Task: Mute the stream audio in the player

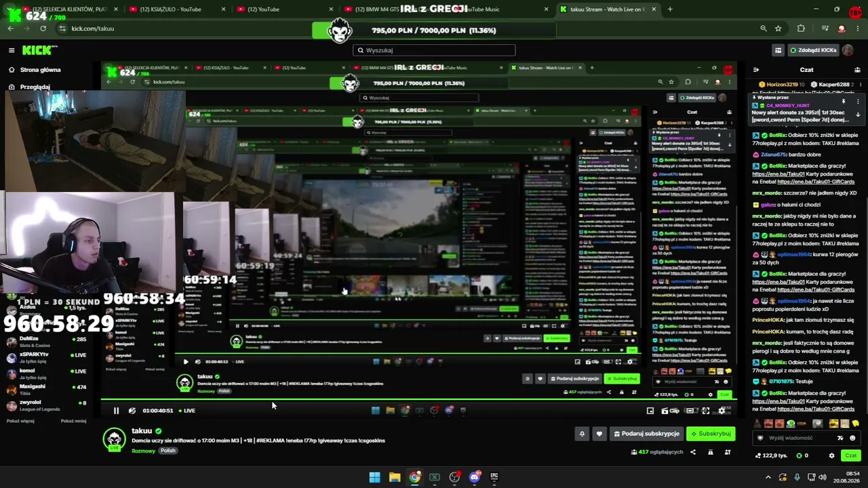Action: click(132, 411)
